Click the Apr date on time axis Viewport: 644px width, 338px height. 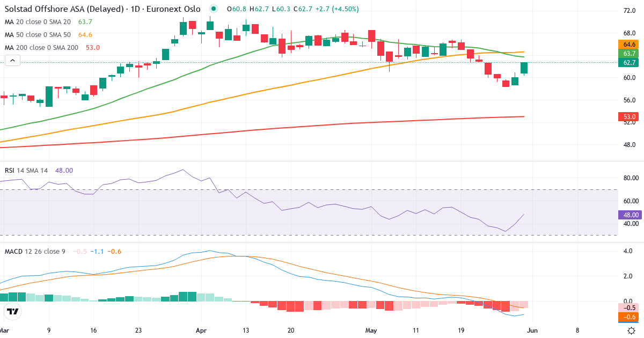pyautogui.click(x=201, y=330)
